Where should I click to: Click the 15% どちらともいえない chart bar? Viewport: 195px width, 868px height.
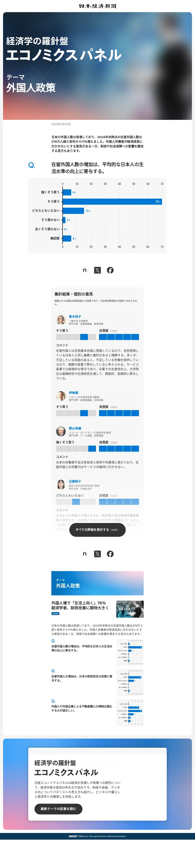(x=73, y=211)
